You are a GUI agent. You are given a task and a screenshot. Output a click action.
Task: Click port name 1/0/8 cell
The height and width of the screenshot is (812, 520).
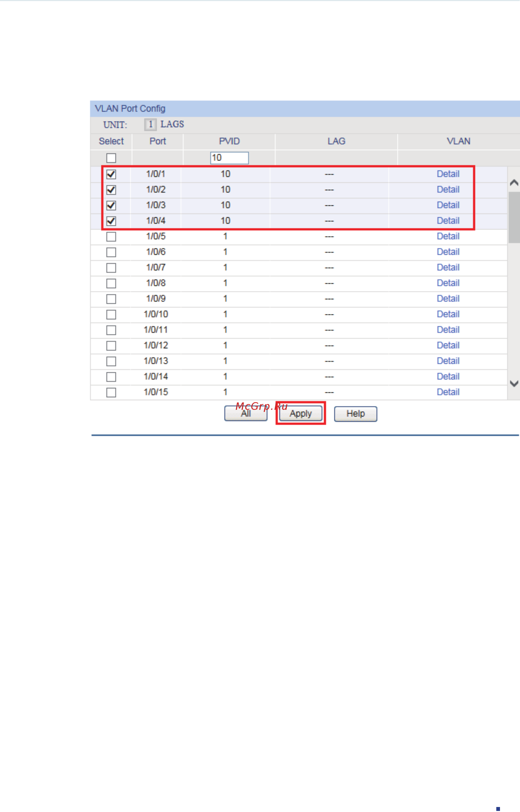click(x=156, y=283)
